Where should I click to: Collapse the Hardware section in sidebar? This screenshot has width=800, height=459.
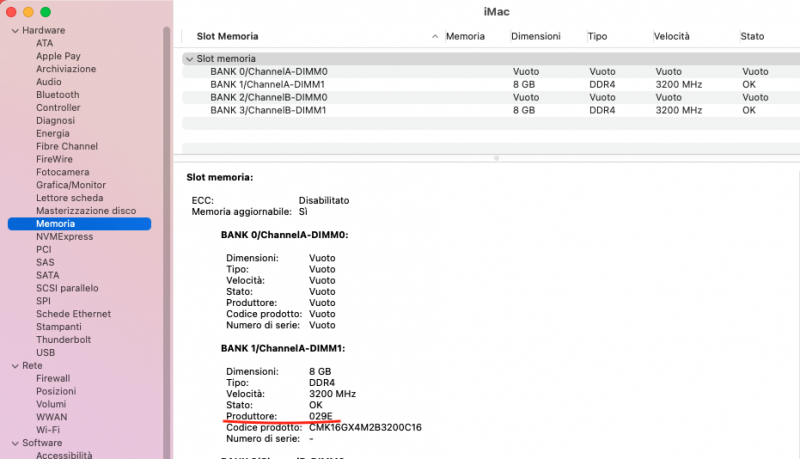pyautogui.click(x=15, y=31)
